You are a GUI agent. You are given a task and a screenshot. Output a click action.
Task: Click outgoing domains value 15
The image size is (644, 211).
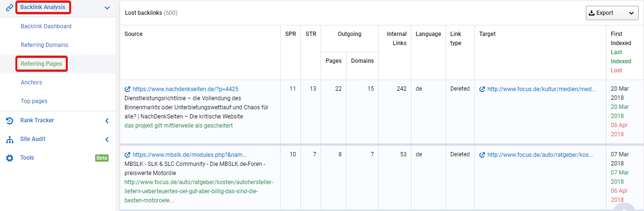coord(371,89)
